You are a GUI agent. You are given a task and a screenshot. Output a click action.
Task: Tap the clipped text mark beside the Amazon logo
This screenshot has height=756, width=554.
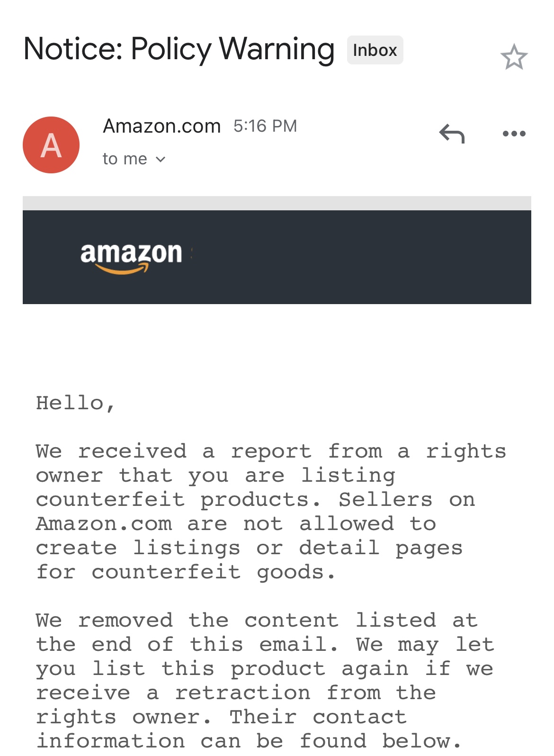(x=191, y=253)
